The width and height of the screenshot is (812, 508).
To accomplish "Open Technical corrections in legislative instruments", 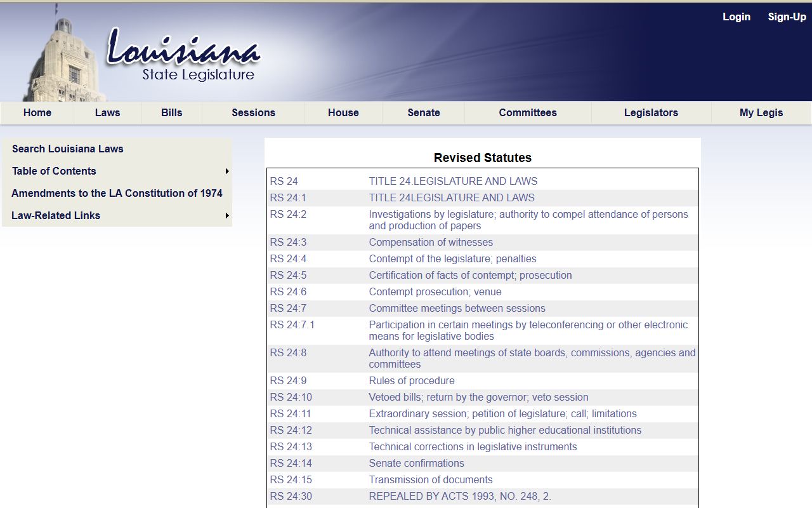I will [473, 446].
